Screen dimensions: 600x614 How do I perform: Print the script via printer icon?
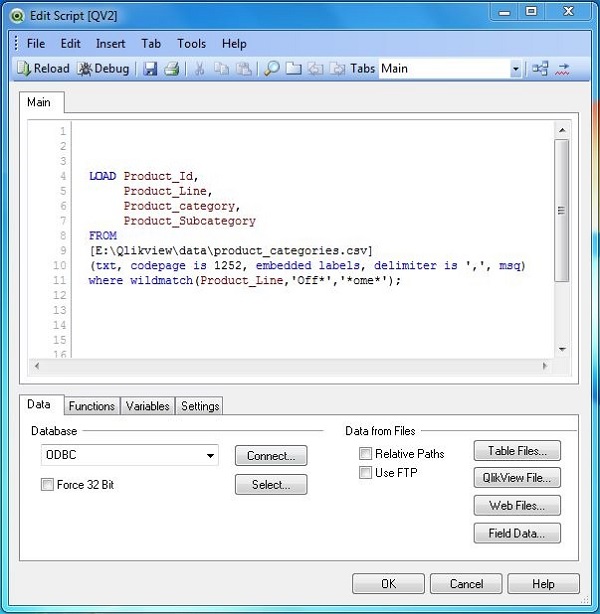point(172,69)
